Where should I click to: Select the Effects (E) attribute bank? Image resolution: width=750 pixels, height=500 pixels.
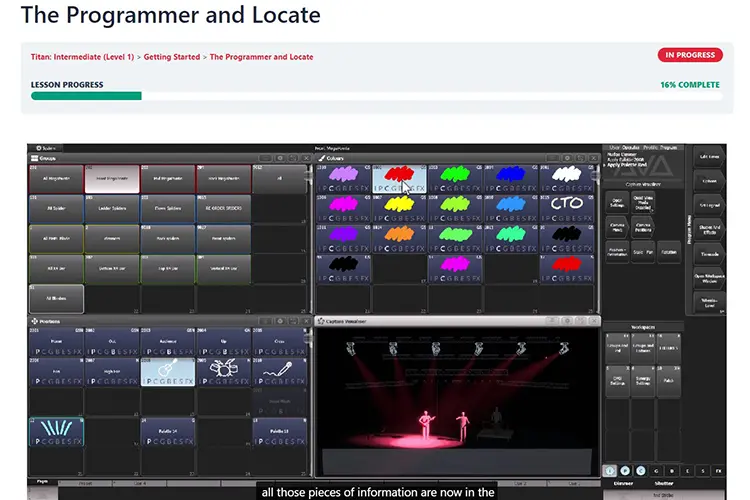(687, 471)
